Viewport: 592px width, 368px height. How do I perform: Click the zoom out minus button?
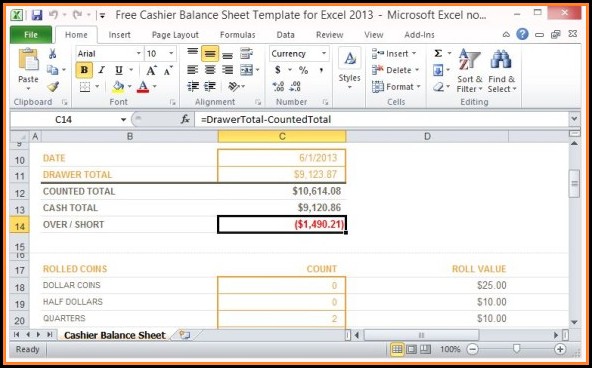pos(472,349)
